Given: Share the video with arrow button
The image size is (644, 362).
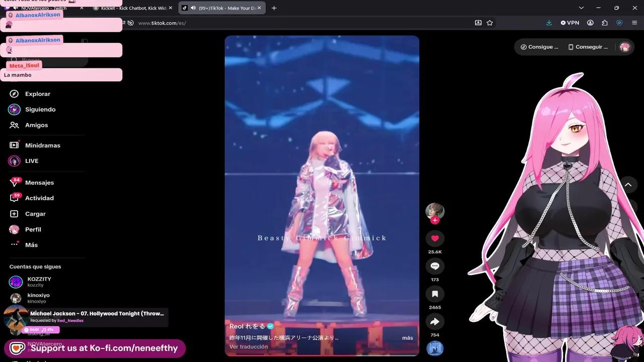Looking at the screenshot, I should pyautogui.click(x=435, y=321).
